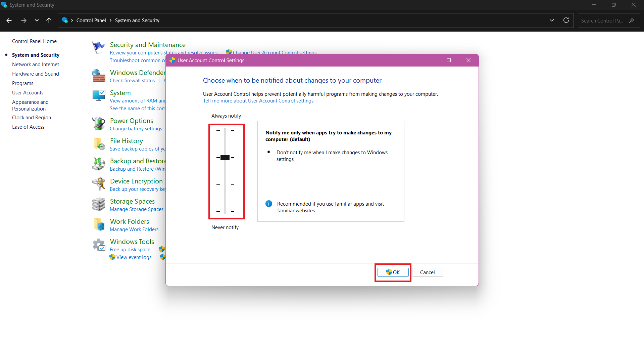
Task: Close the User Account Control Settings dialog
Action: [x=468, y=60]
